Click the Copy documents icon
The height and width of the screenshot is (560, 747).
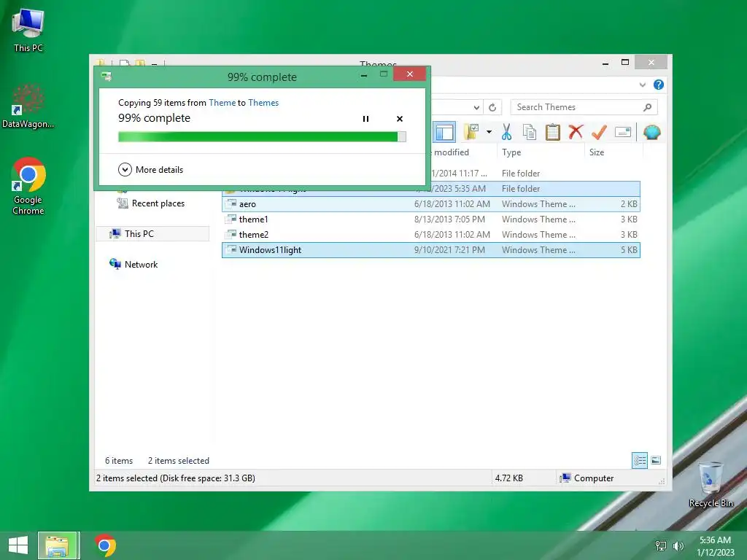pyautogui.click(x=530, y=132)
